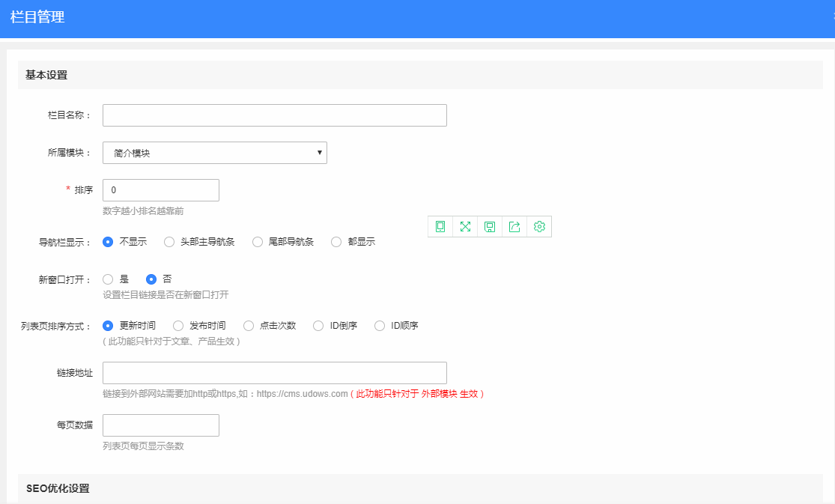
Task: Focus the 每页数据 input field
Action: [160, 425]
